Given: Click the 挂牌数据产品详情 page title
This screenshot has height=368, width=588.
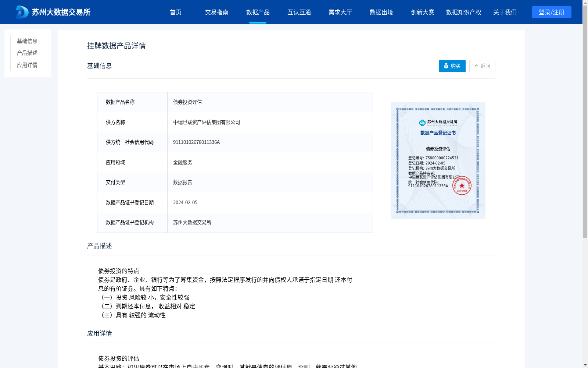Looking at the screenshot, I should point(116,46).
